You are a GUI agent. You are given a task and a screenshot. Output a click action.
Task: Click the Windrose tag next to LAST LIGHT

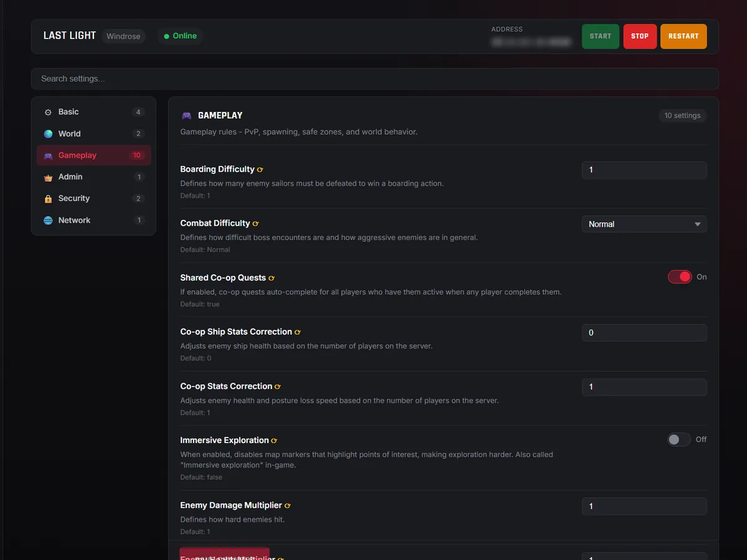point(123,36)
